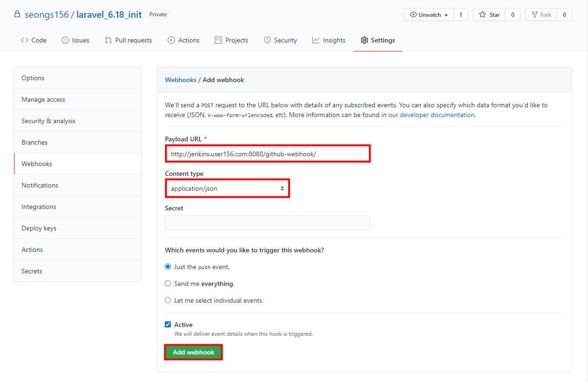Open Notifications settings in sidebar
588x382 pixels.
[78, 185]
